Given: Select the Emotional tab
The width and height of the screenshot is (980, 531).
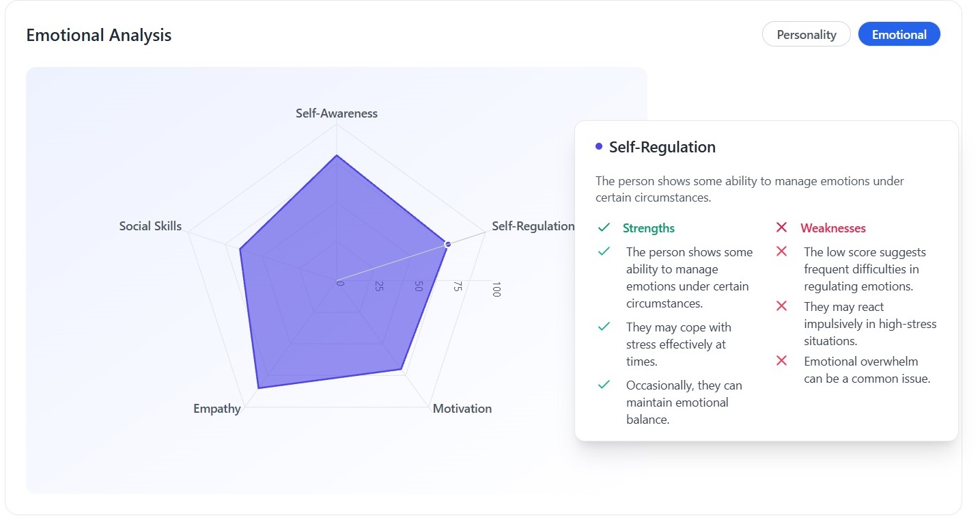Looking at the screenshot, I should (x=899, y=34).
